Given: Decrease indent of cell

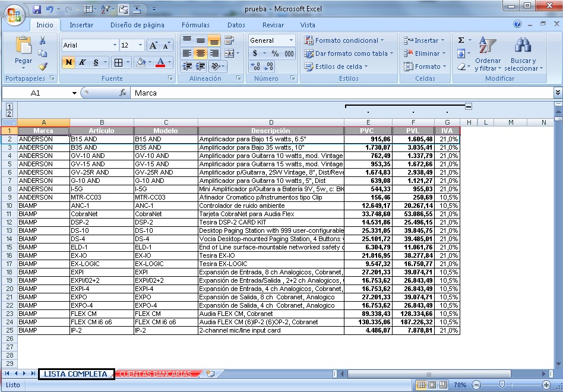Looking at the screenshot, I should [x=186, y=67].
